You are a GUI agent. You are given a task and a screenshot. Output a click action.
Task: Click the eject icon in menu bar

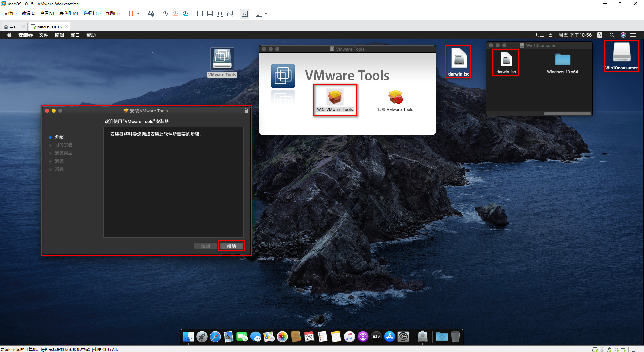click(550, 35)
